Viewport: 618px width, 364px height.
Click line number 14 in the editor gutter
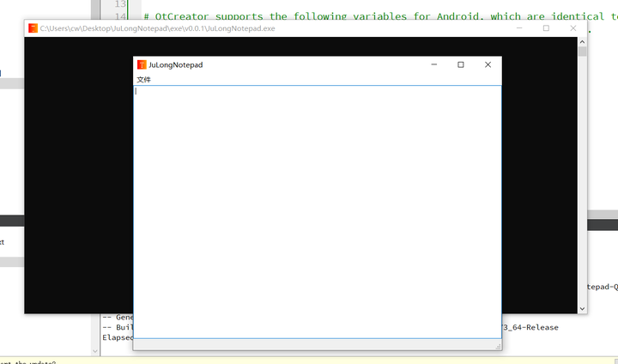(120, 16)
